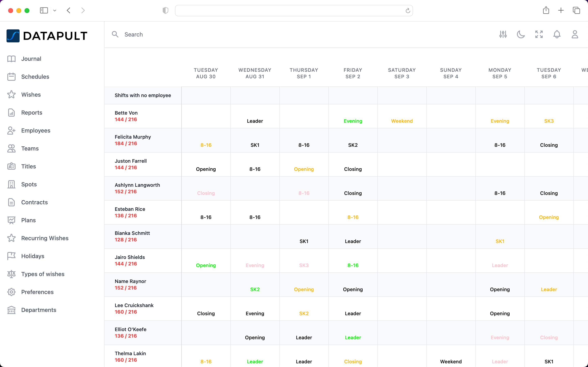Click the search magnifier icon
Viewport: 588px width, 367px height.
115,34
